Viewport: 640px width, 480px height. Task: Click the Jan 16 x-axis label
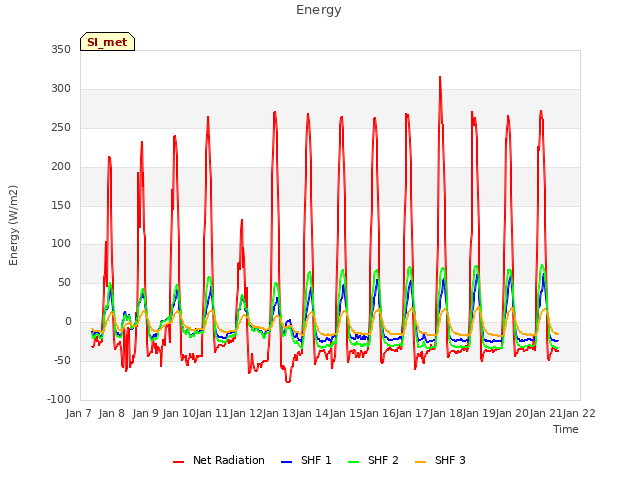coord(379,413)
